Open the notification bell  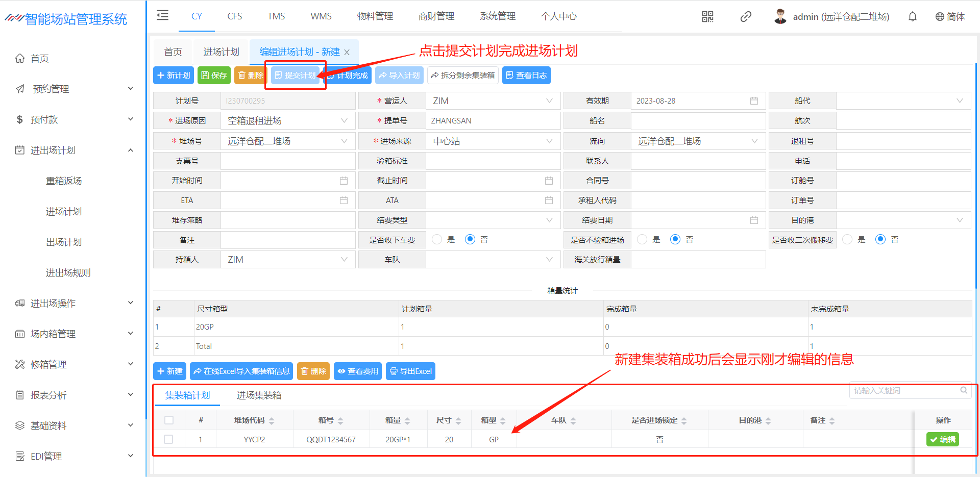(x=912, y=17)
